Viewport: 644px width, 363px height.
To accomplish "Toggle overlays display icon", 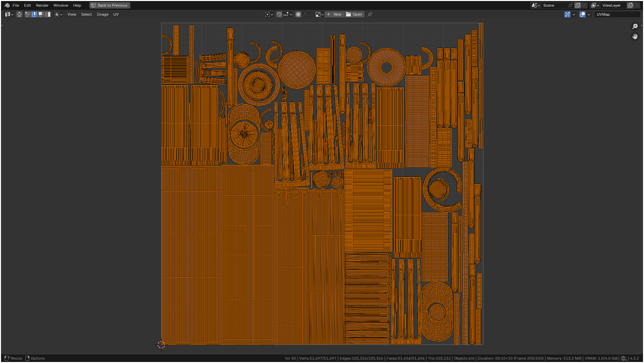I will click(582, 14).
